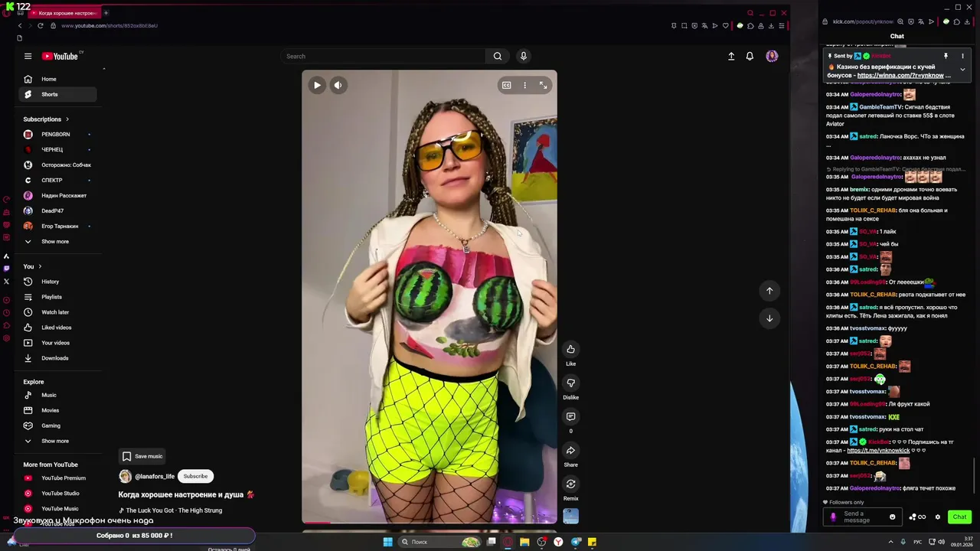The image size is (980, 551).
Task: Open the ЧЕРНЕЦ subscription channel
Action: 58,149
